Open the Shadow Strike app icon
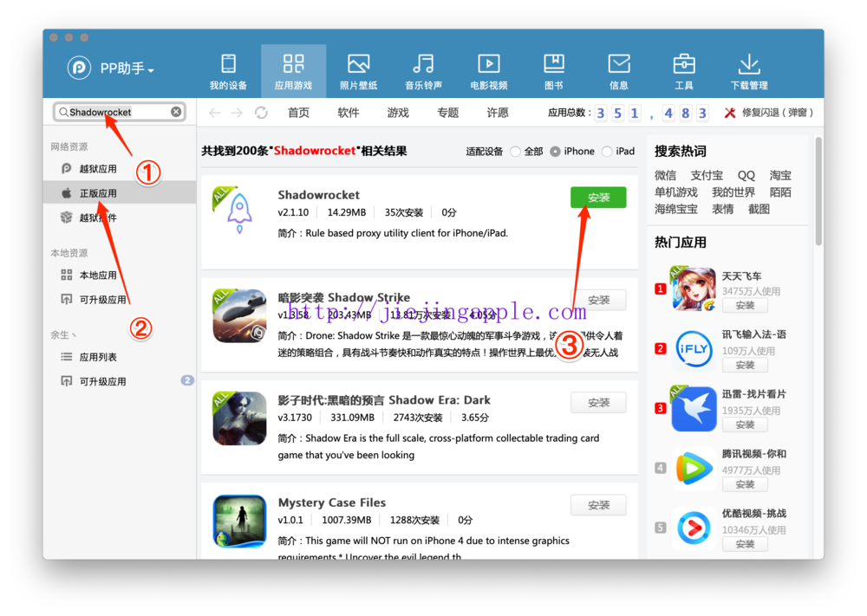Image resolution: width=867 pixels, height=616 pixels. (x=239, y=315)
